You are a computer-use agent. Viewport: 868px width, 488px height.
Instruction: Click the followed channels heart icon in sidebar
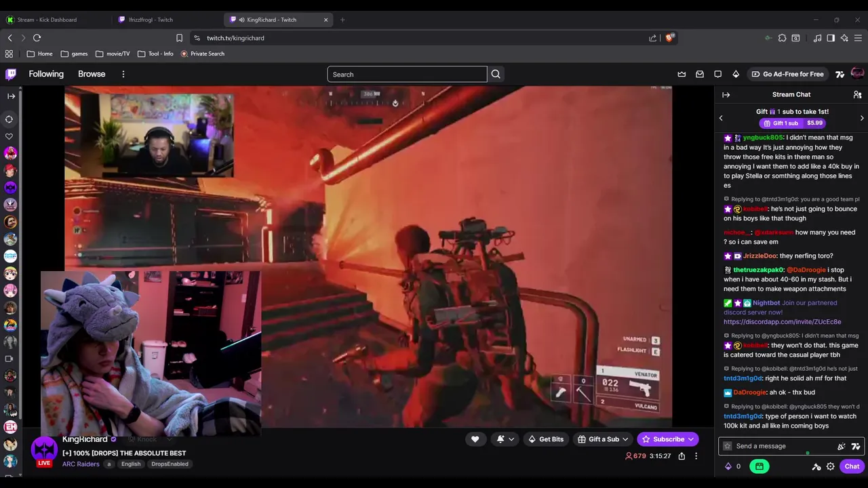click(x=9, y=136)
